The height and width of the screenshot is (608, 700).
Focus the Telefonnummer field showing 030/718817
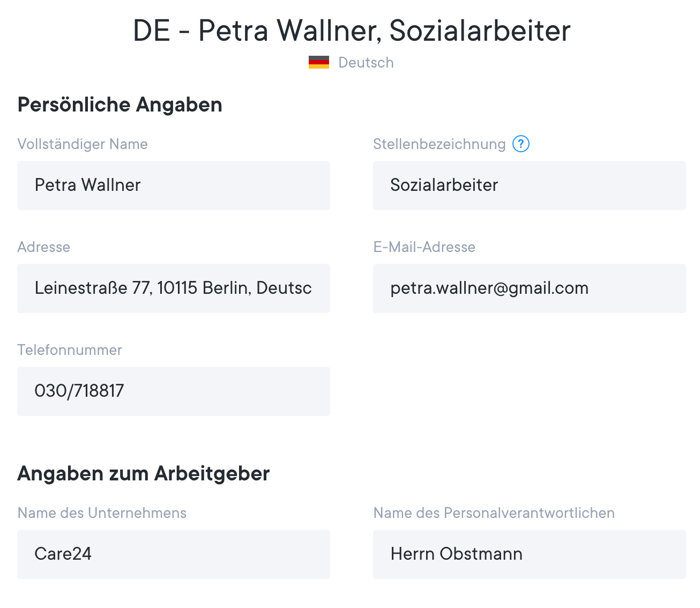tap(173, 391)
